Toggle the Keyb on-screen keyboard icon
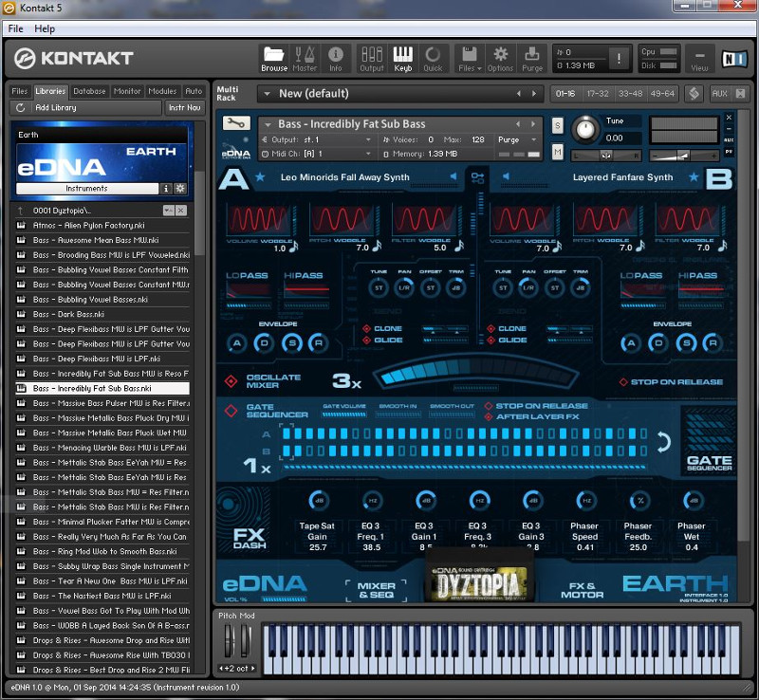759x700 pixels. coord(402,59)
